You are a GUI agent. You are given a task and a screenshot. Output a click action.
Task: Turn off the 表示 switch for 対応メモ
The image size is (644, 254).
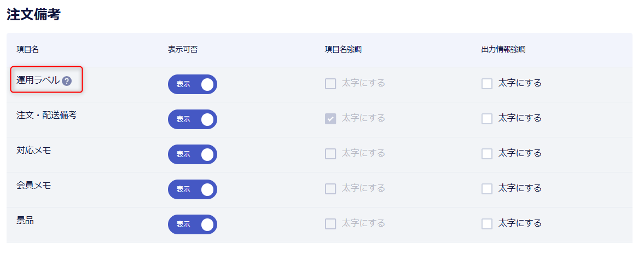[192, 154]
